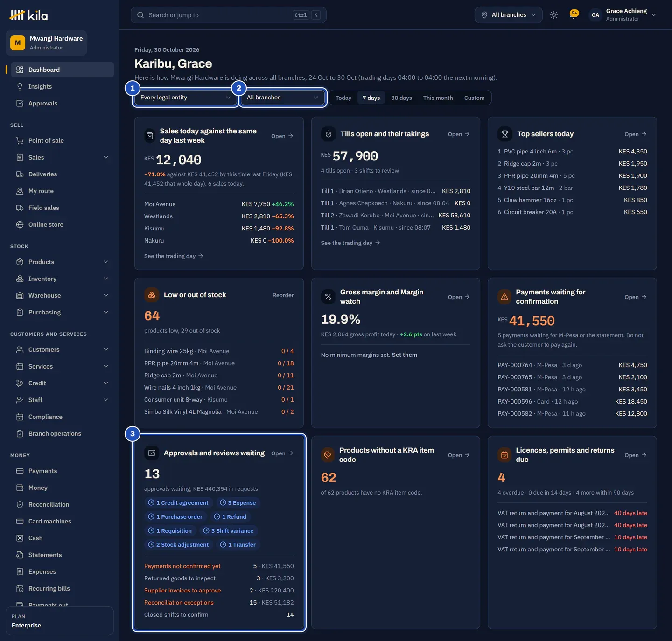Image resolution: width=672 pixels, height=641 pixels.
Task: Expand the Products submenu chevron
Action: coord(106,262)
